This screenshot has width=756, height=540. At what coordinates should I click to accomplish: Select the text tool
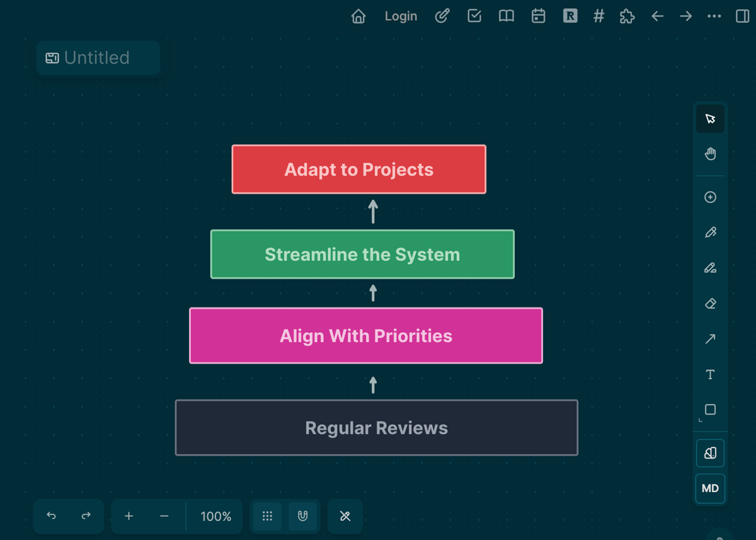pyautogui.click(x=710, y=374)
